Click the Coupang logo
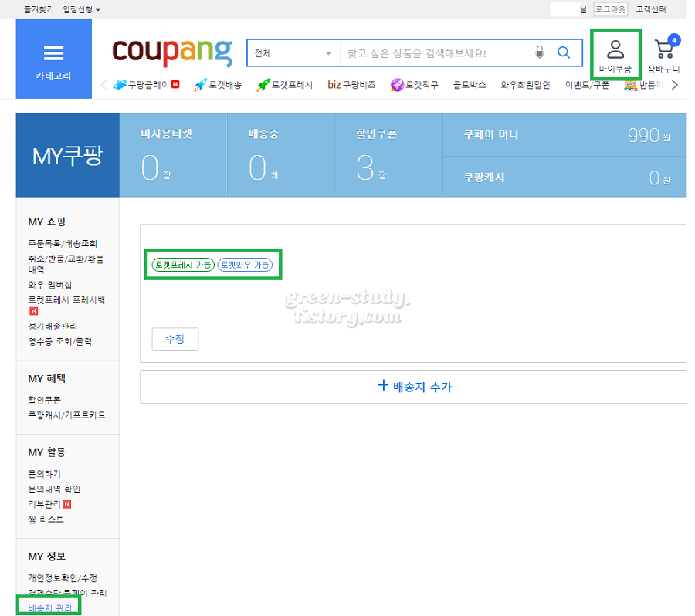 [172, 52]
